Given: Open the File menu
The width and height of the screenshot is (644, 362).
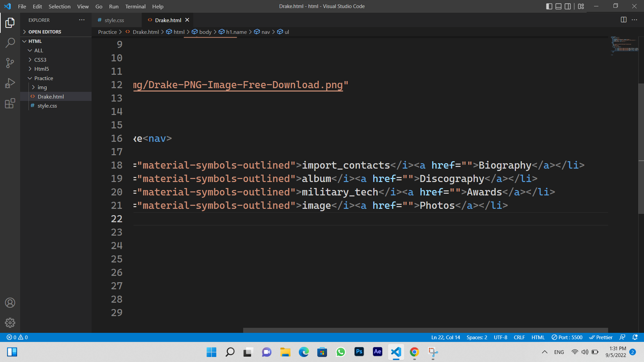Looking at the screenshot, I should coord(22,6).
